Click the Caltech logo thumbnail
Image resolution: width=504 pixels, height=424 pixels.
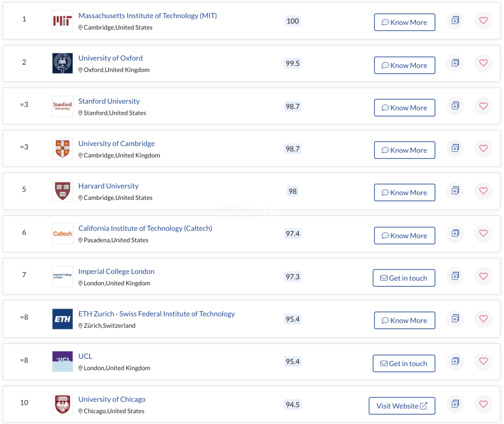click(x=63, y=233)
